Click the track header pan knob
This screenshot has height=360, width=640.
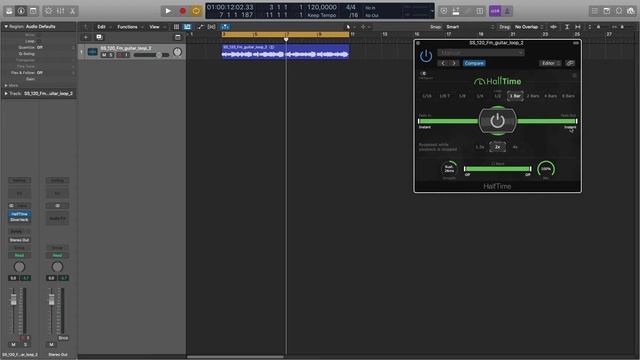click(177, 52)
